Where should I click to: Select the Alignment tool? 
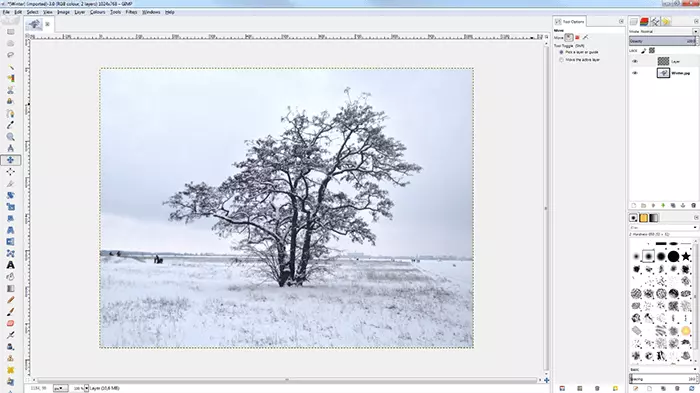(10, 171)
